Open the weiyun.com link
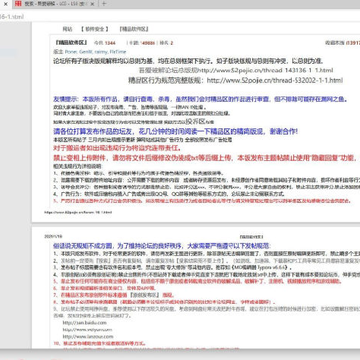360x360 pixels. tap(87, 330)
